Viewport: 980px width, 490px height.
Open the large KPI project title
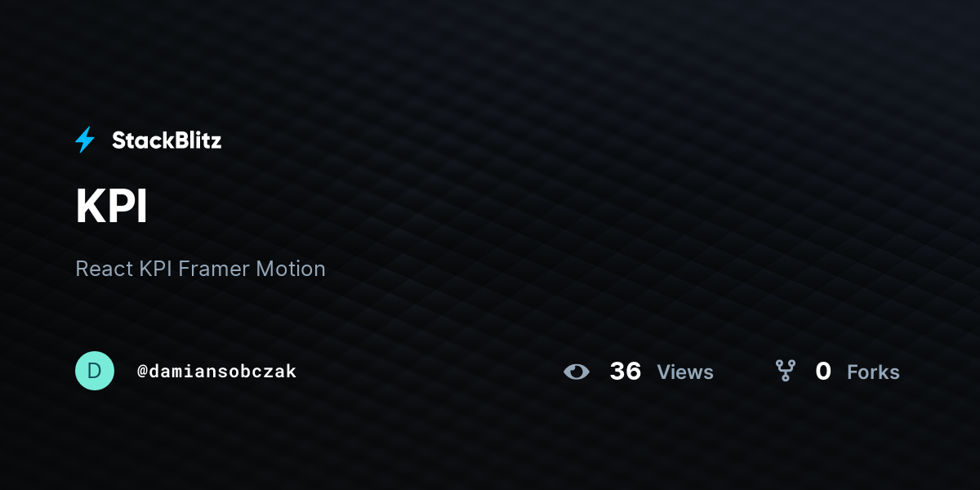[111, 207]
